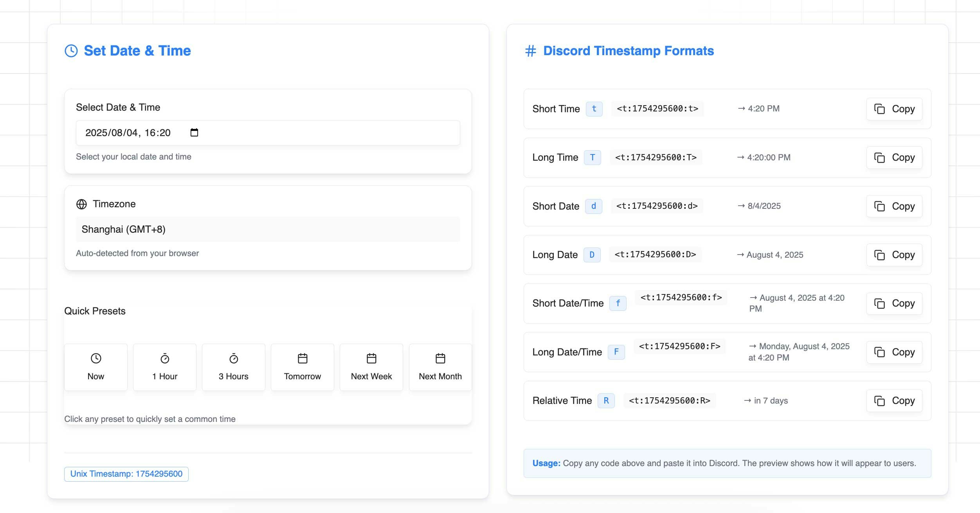The height and width of the screenshot is (513, 980).
Task: Click the calendar icon on Next Week preset
Action: click(x=371, y=358)
